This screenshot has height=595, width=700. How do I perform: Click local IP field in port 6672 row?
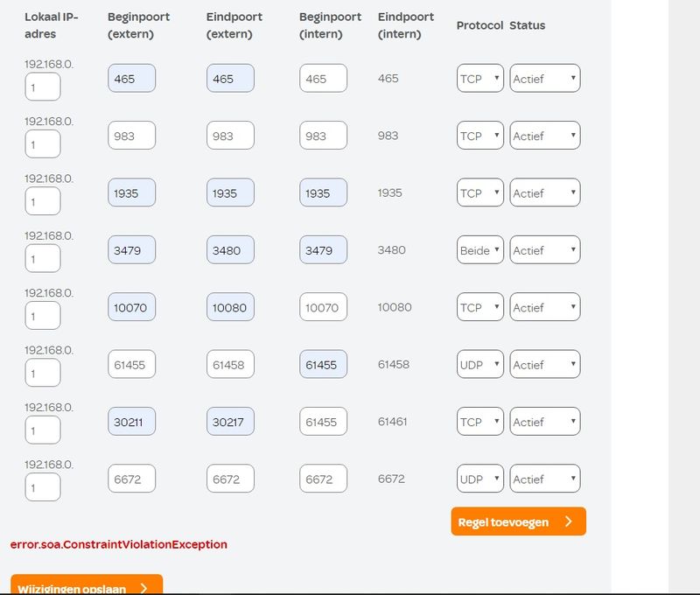pyautogui.click(x=42, y=487)
